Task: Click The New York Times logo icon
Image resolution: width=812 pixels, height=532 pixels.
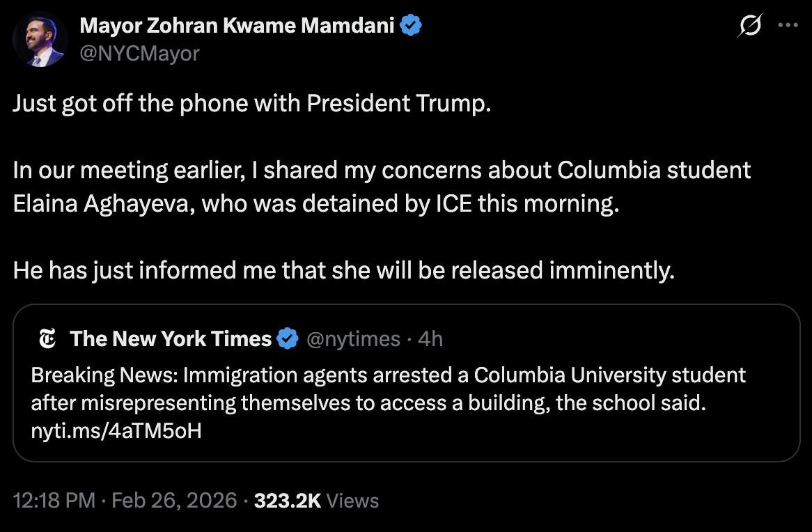Action: coord(48,339)
